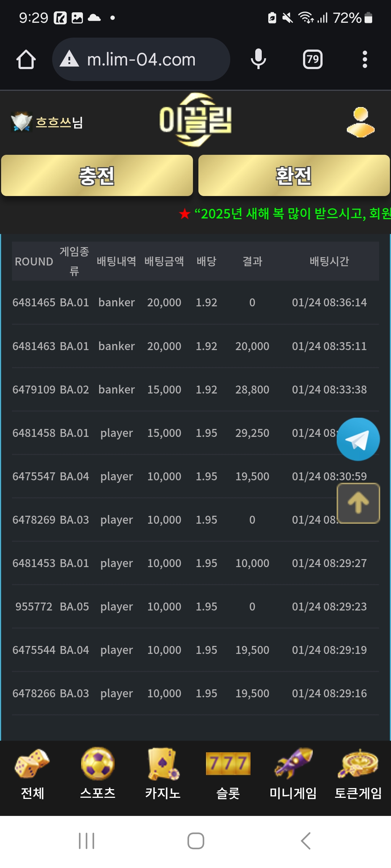This screenshot has width=391, height=868.
Task: Open the browser tab switcher showing 79
Action: tap(312, 59)
